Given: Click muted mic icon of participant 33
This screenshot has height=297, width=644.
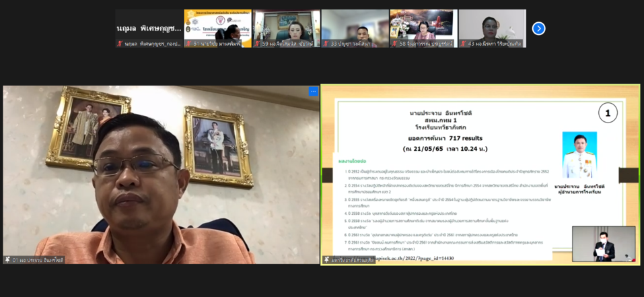Looking at the screenshot, I should click(326, 44).
